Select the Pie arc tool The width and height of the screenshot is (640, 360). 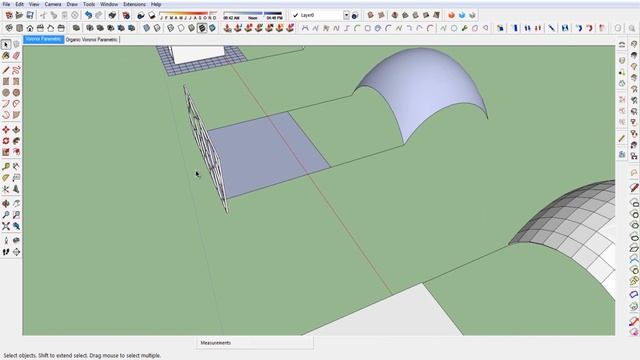coord(16,115)
